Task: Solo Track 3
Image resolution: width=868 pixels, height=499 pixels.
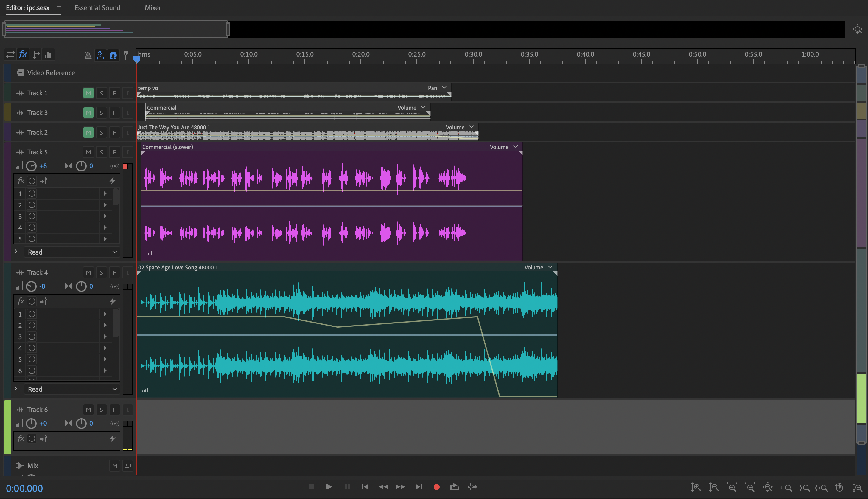Action: coord(101,112)
